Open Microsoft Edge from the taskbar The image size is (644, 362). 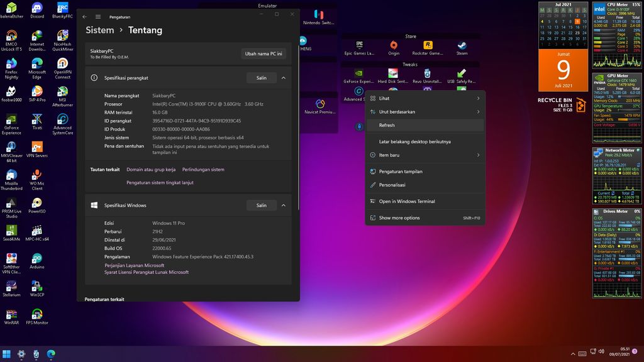point(51,354)
